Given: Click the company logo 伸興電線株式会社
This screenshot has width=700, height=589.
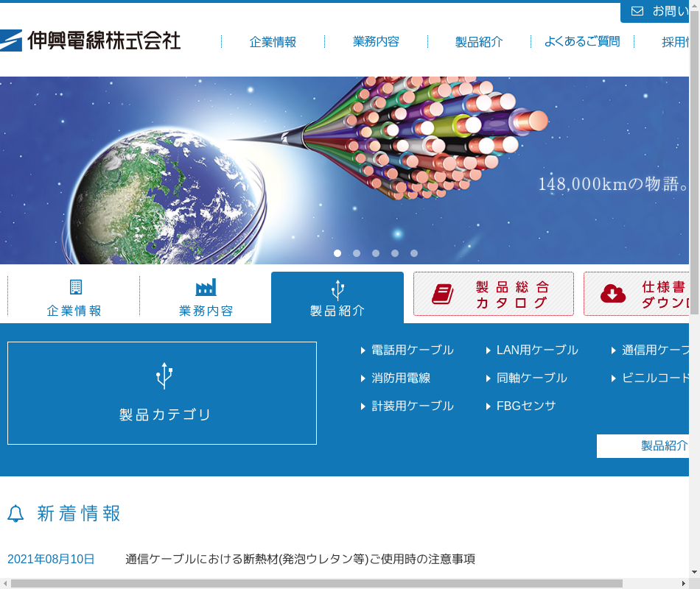Looking at the screenshot, I should pyautogui.click(x=91, y=40).
